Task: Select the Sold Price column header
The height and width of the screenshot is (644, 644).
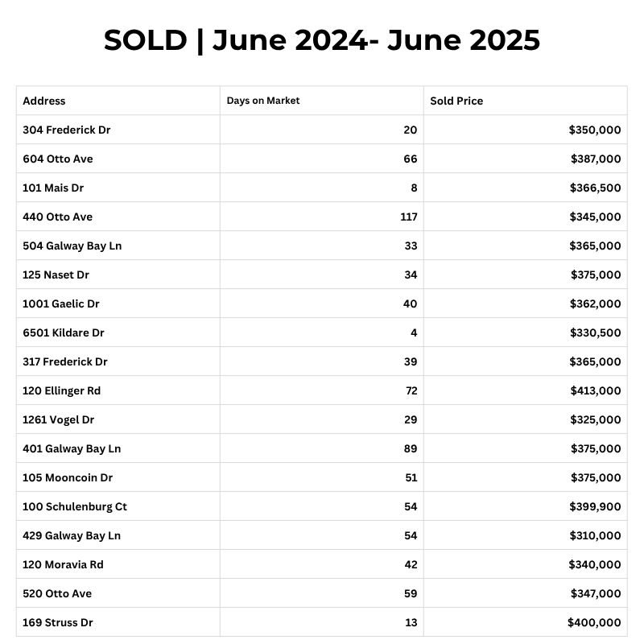Action: coord(456,101)
